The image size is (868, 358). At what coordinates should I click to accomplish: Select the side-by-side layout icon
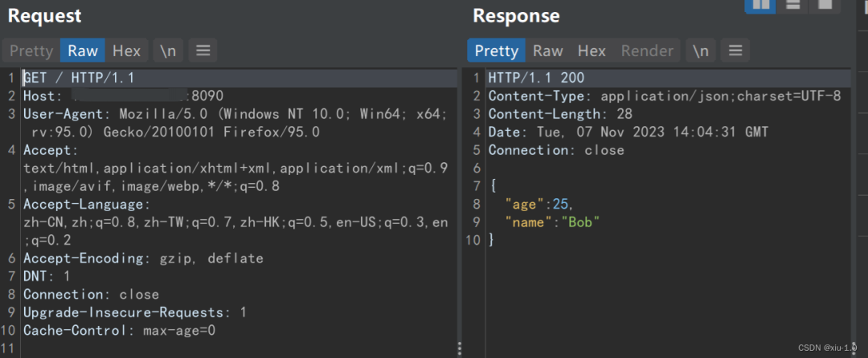(759, 5)
